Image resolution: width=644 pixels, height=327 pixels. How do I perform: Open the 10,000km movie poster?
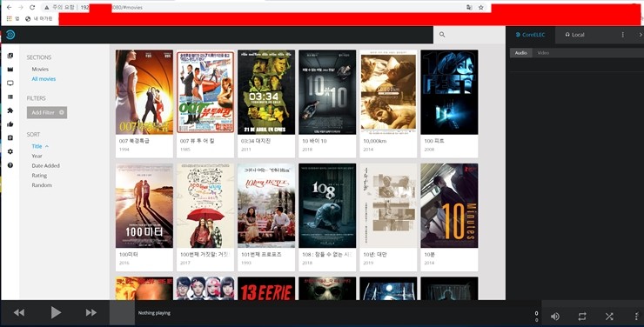[x=388, y=92]
